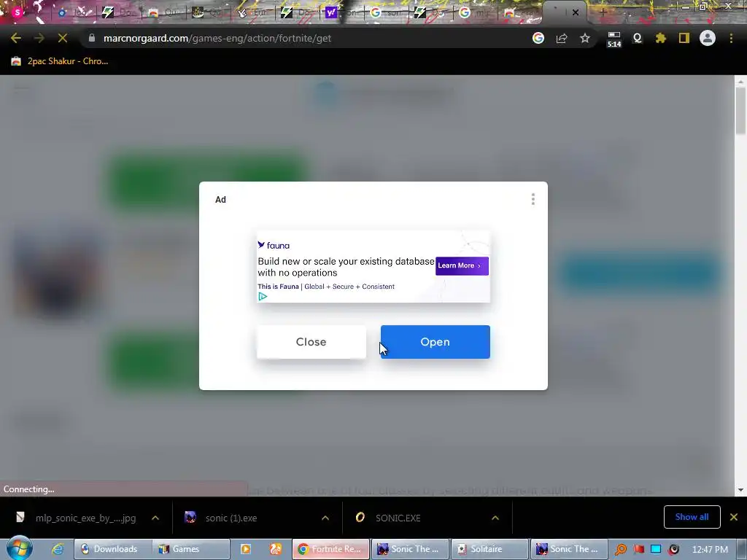747x560 pixels.
Task: Click the marcnorgaard.com address bar
Action: (x=305, y=38)
